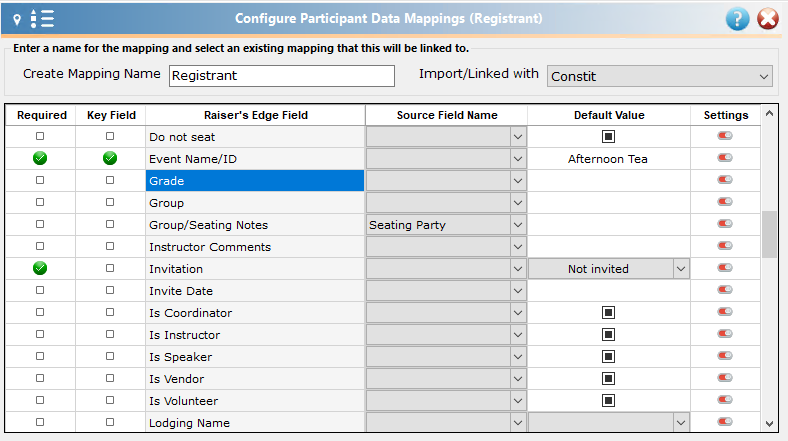Click green key field checkmark for Event Name/ID

click(110, 158)
